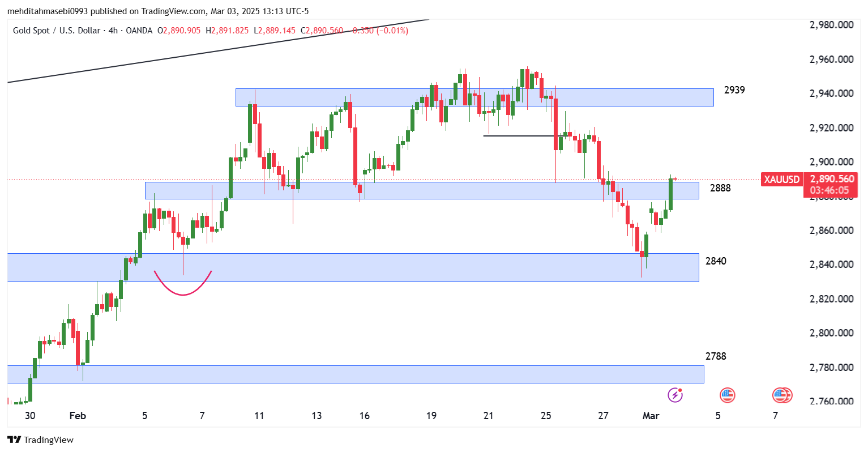Select the black rising trendline at top
Screen dimensions: 868x452
tap(218, 51)
